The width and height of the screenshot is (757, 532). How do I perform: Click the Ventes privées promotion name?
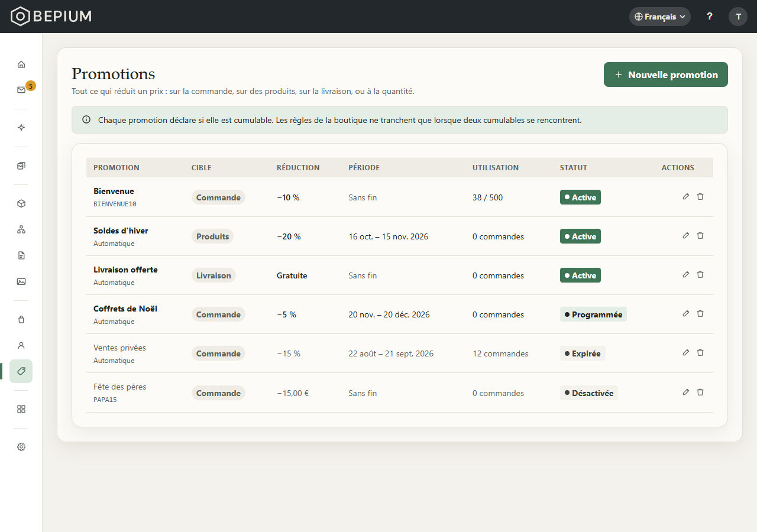pos(119,348)
